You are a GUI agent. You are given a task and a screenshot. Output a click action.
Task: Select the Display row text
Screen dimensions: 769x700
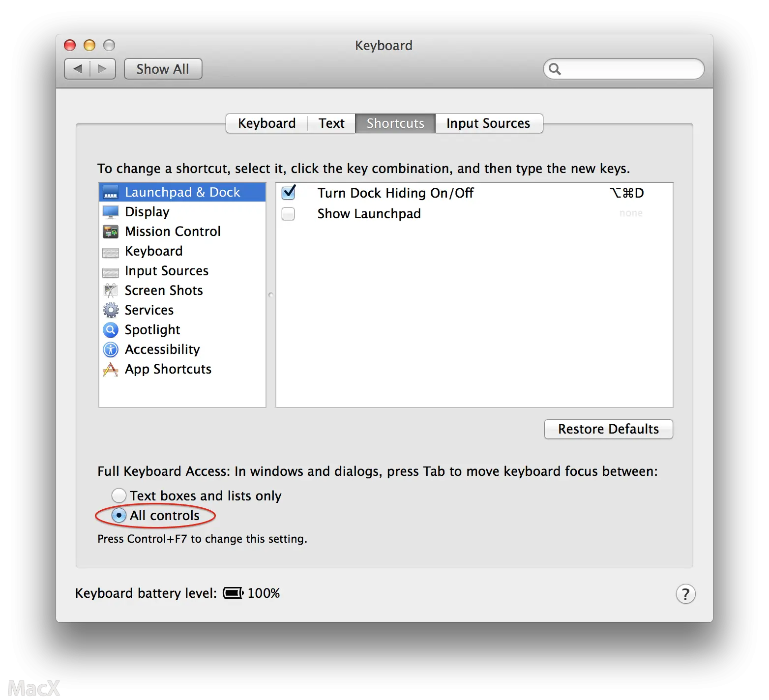point(147,212)
